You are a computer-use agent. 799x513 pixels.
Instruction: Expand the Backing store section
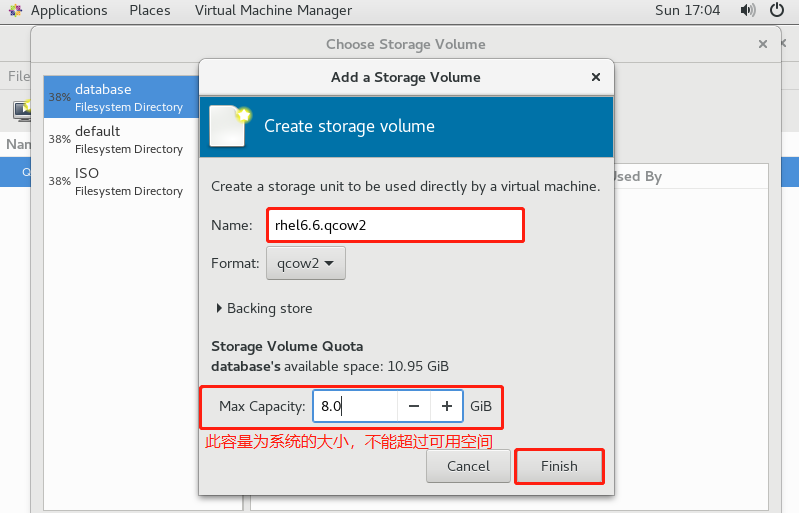pyautogui.click(x=264, y=308)
